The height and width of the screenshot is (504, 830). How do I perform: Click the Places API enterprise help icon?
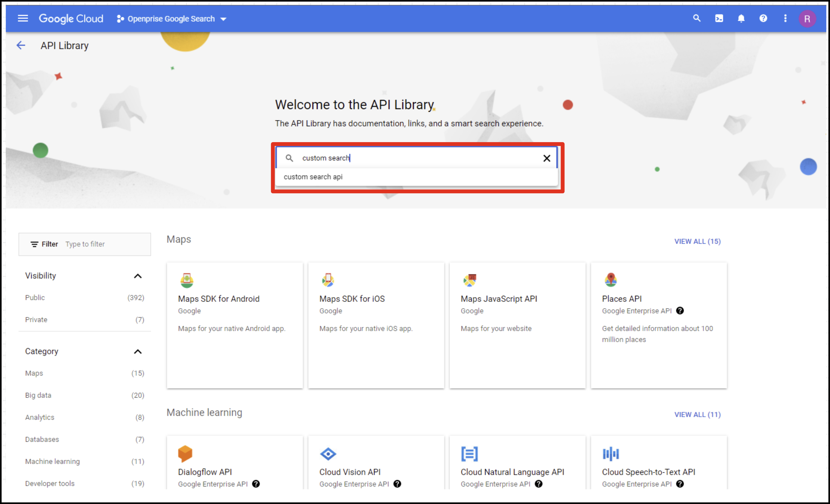click(x=680, y=311)
